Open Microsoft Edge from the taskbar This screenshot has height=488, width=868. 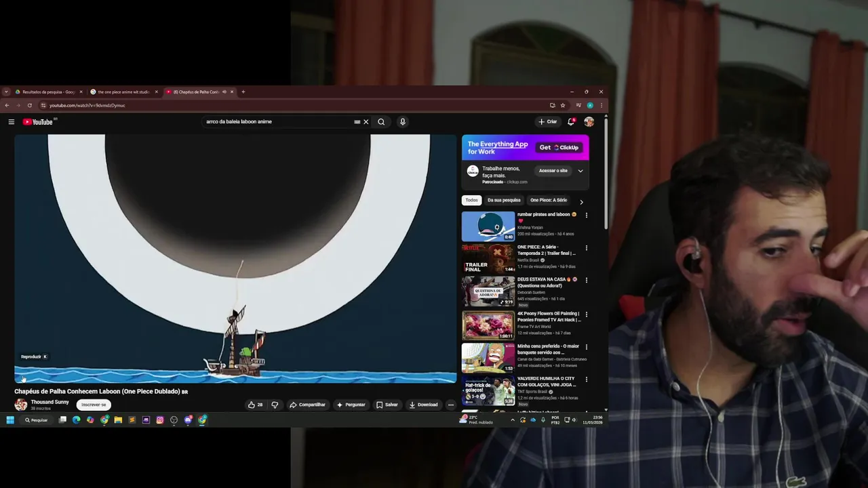(76, 420)
